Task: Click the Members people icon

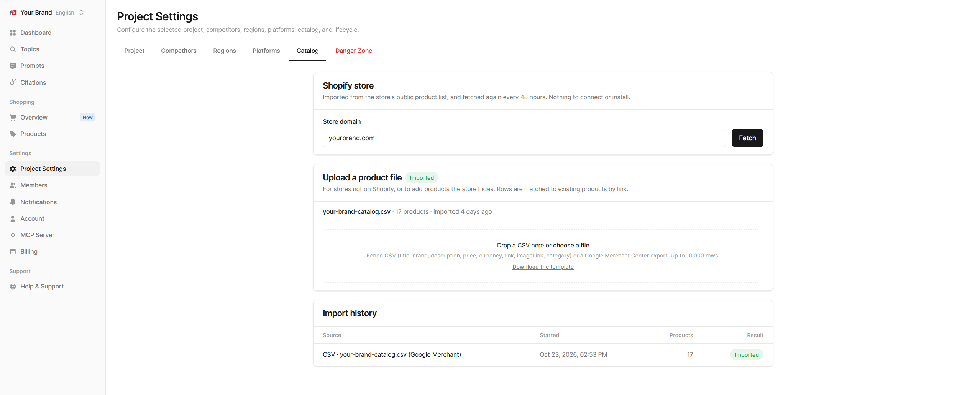Action: tap(13, 185)
